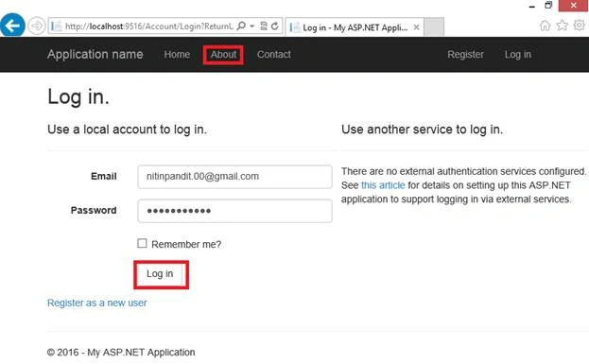Open the About navigation link
Image resolution: width=589 pixels, height=364 pixels.
click(x=223, y=55)
